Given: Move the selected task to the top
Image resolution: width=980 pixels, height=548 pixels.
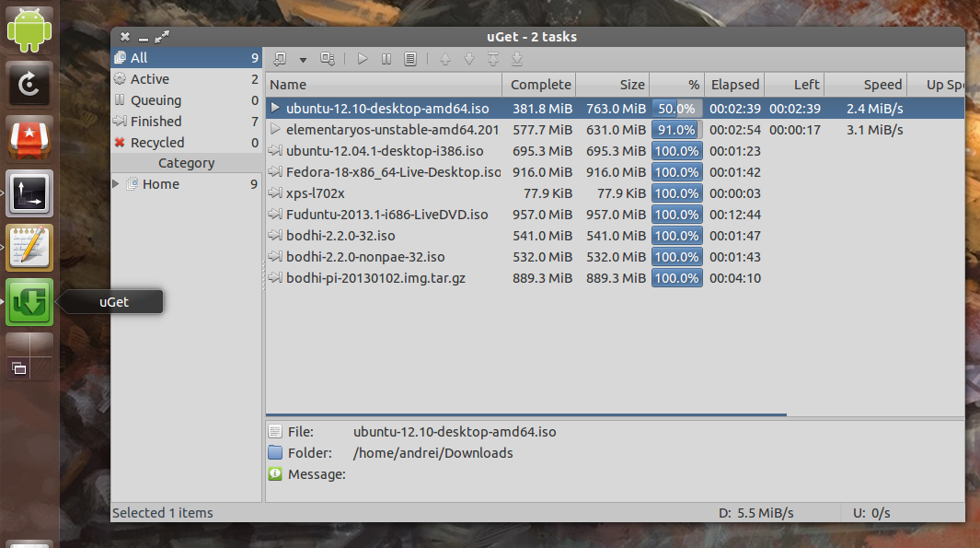Looking at the screenshot, I should pyautogui.click(x=493, y=58).
